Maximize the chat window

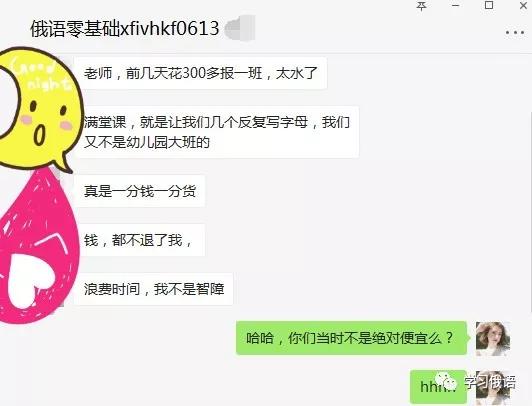tap(489, 5)
